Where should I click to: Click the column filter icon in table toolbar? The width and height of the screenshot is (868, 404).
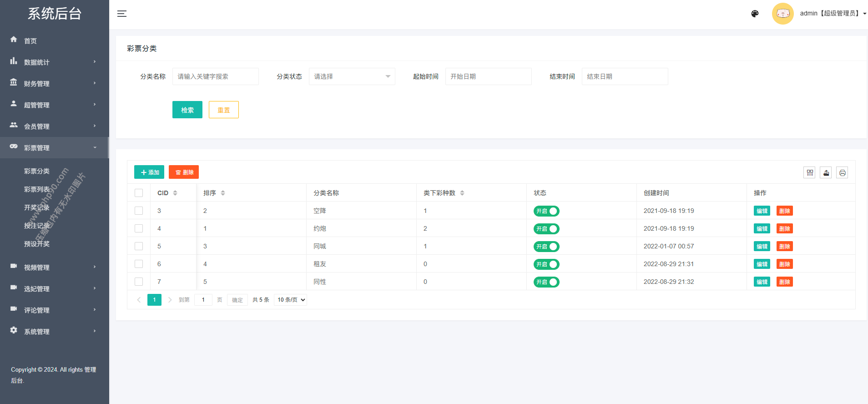click(x=809, y=173)
